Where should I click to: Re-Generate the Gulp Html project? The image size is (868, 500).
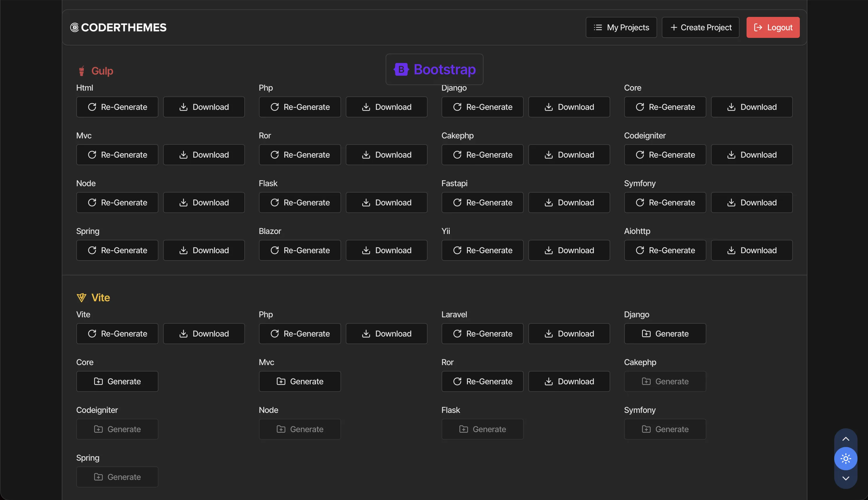(x=117, y=107)
